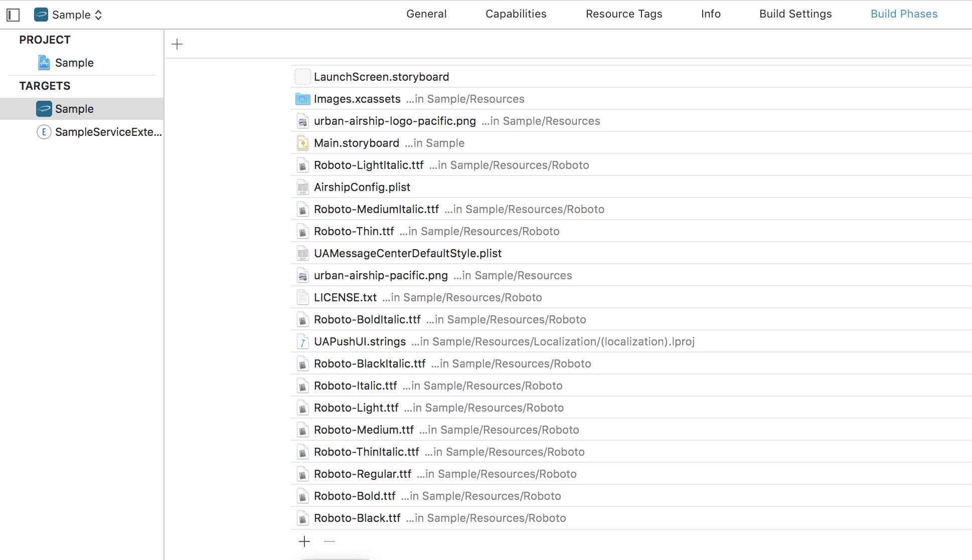Open the Capabilities tab
This screenshot has height=560, width=972.
click(x=516, y=14)
